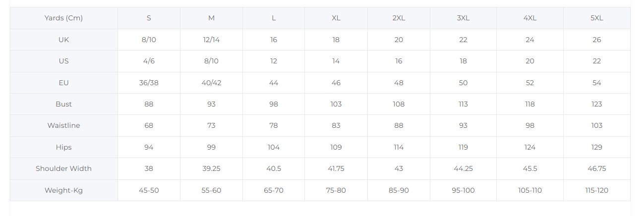Select the 5XL size column header
Image resolution: width=644 pixels, height=216 pixels.
tap(597, 18)
